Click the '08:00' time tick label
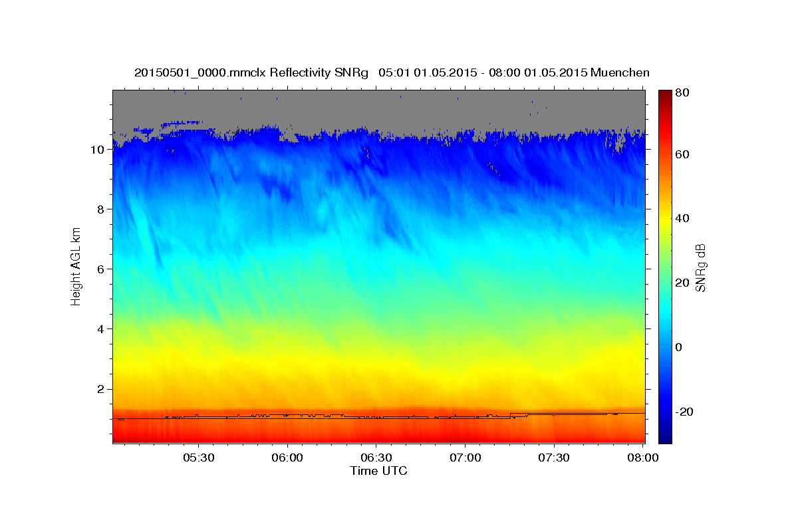The height and width of the screenshot is (532, 798). click(642, 458)
